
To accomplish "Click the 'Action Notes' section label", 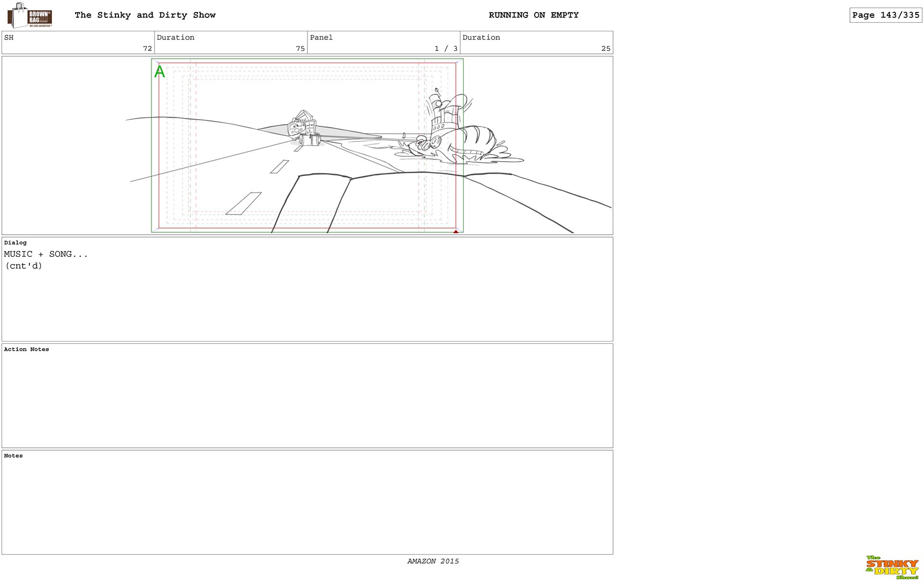I will (x=26, y=349).
